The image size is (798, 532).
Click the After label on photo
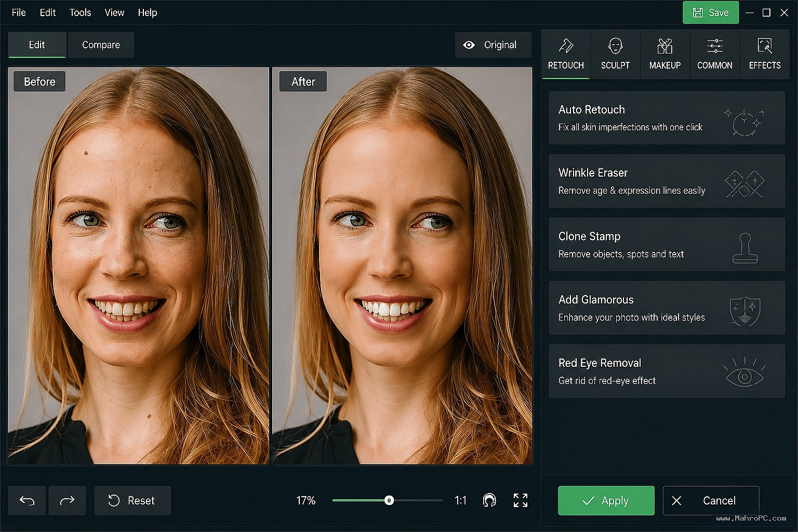coord(303,82)
